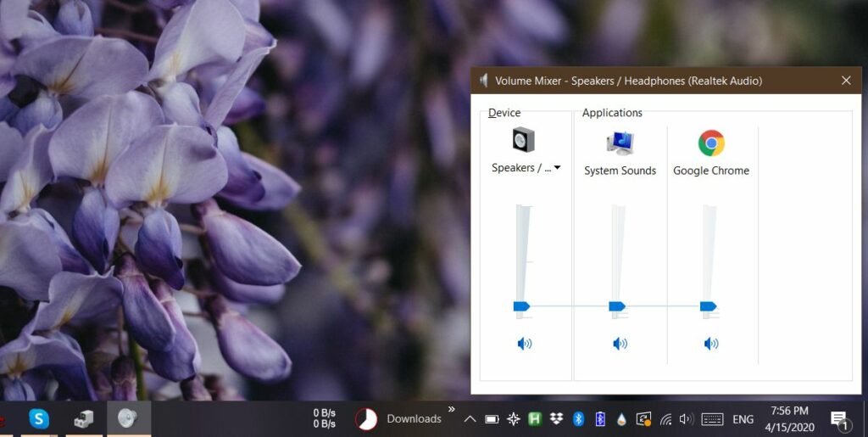This screenshot has width=868, height=437.
Task: Open the Speakers device dropdown
Action: 557,168
